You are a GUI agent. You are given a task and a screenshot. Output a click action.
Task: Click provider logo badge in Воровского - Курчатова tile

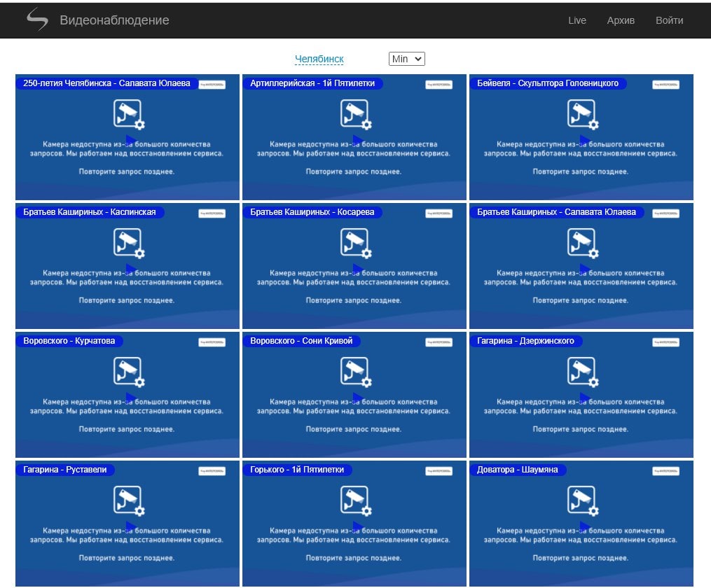pyautogui.click(x=212, y=342)
